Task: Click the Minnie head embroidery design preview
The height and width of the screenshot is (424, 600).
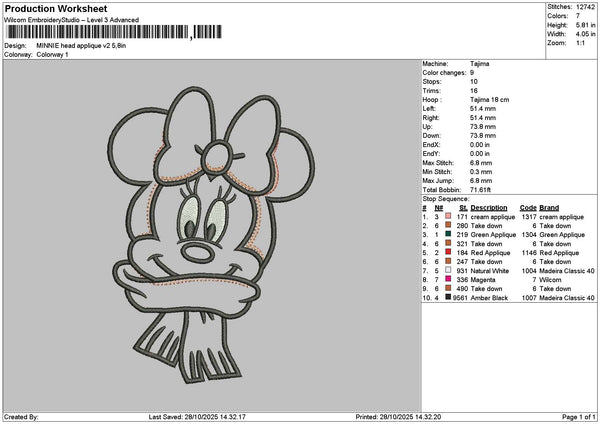Action: click(x=211, y=235)
